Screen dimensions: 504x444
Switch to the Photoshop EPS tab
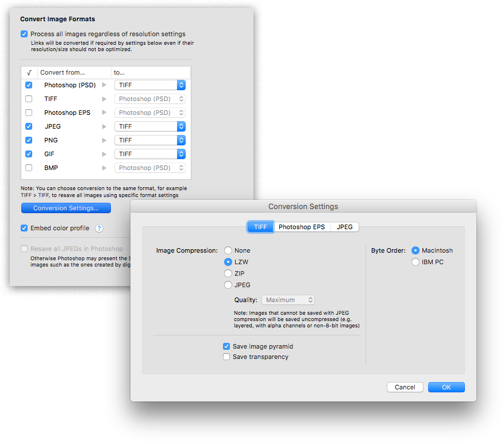(x=302, y=227)
